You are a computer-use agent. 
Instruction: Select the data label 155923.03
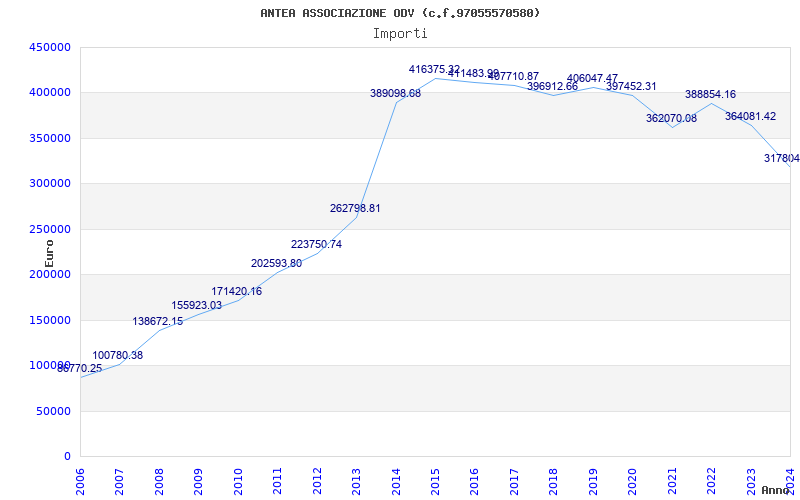(196, 305)
